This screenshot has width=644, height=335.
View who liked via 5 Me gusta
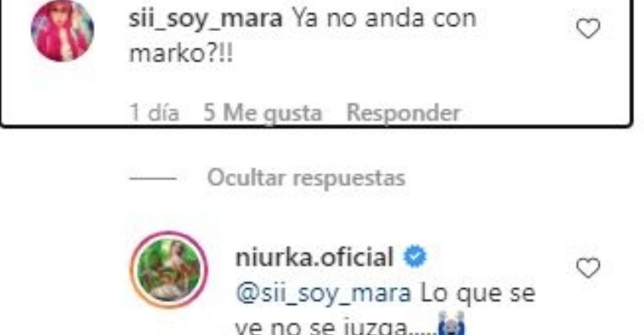262,113
